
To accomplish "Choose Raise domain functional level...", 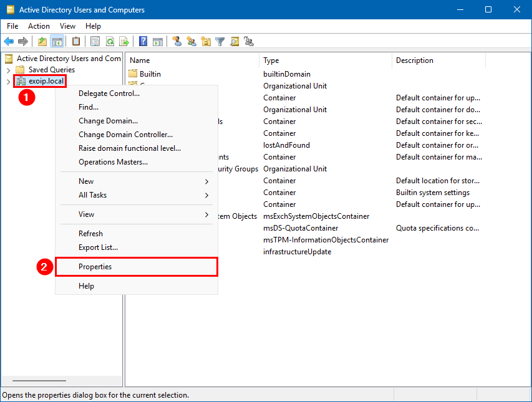I will click(x=137, y=148).
